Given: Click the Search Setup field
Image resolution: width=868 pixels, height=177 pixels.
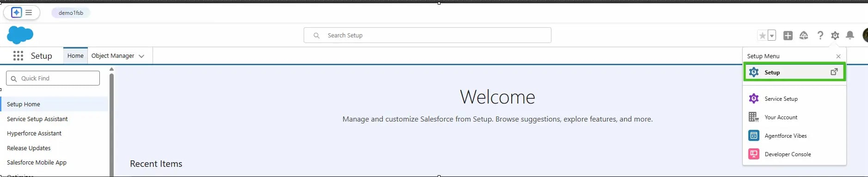Looking at the screenshot, I should (427, 35).
